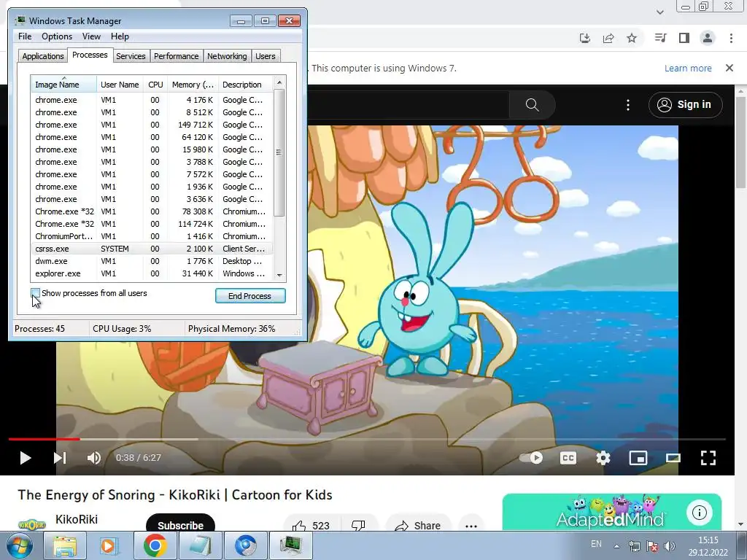This screenshot has height=560, width=747.
Task: Open Chrome profile avatar
Action: click(x=708, y=38)
